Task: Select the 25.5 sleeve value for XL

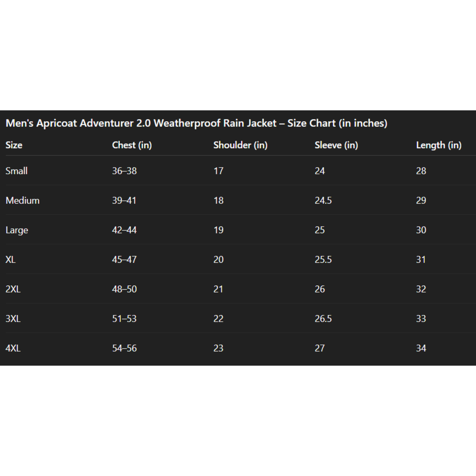Action: click(x=323, y=260)
